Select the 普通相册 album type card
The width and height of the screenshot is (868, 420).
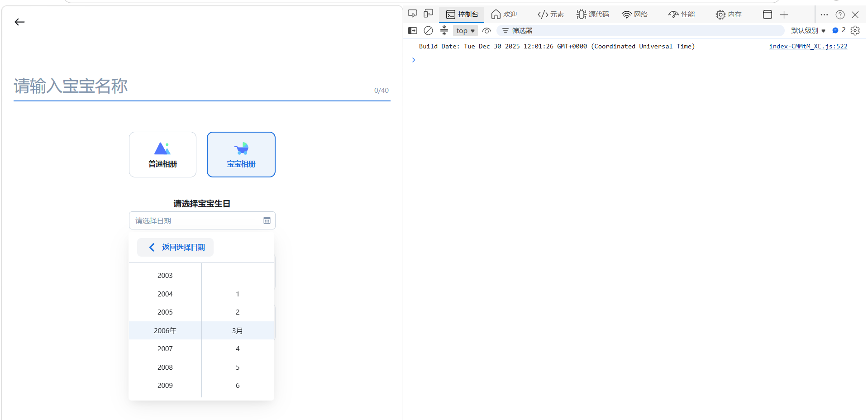coord(162,154)
